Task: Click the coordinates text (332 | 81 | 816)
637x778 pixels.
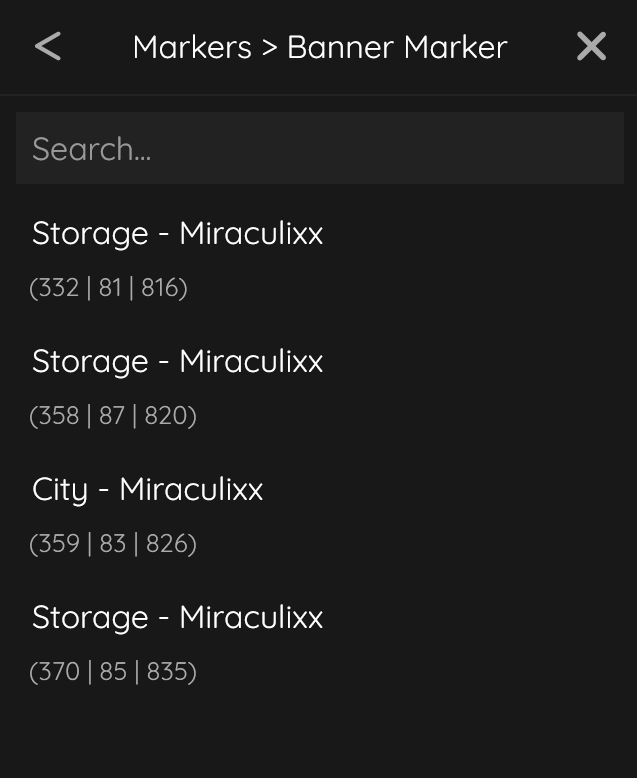Action: (109, 288)
